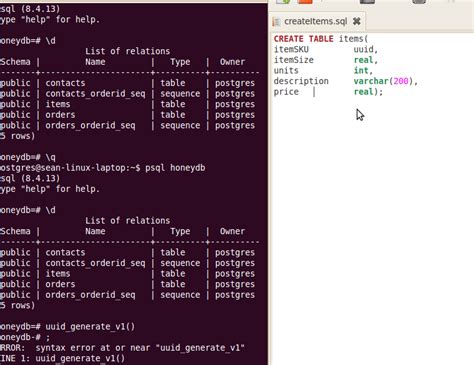Click 'orders' in the first relations listing
The image size is (474, 365).
pos(60,115)
